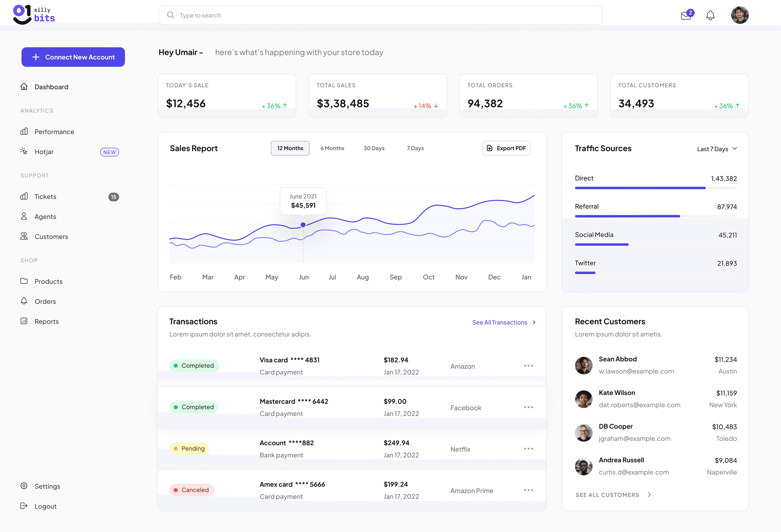Screen dimensions: 781x532
Task: Open options menu for Amazon transaction
Action: (528, 366)
